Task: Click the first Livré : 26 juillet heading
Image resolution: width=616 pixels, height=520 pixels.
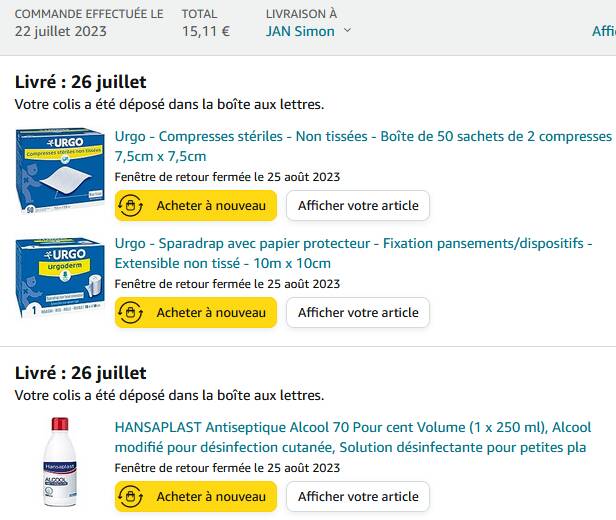Action: pyautogui.click(x=81, y=82)
